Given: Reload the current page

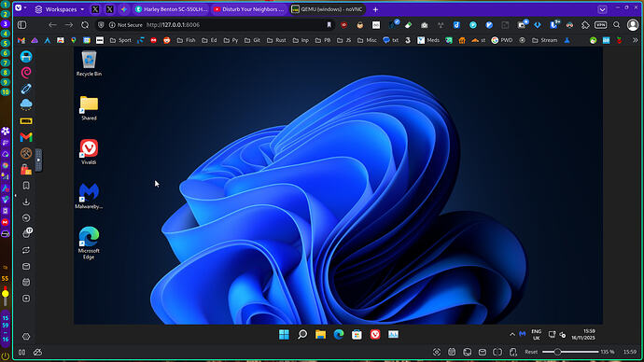Looking at the screenshot, I should 85,25.
